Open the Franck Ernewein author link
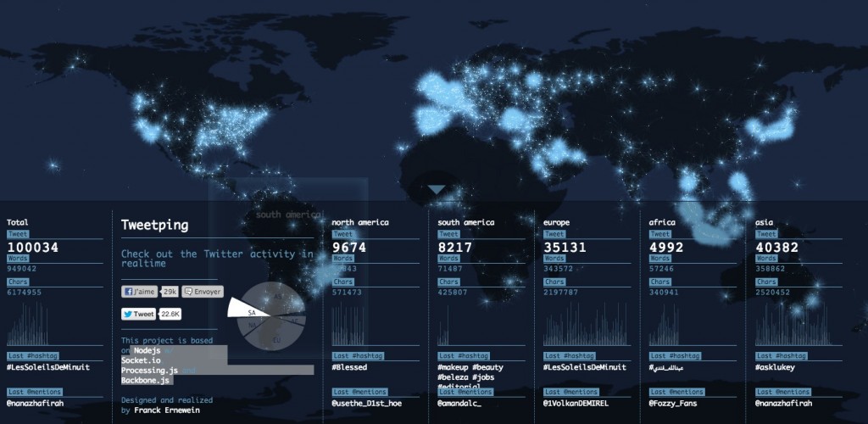 (x=167, y=410)
